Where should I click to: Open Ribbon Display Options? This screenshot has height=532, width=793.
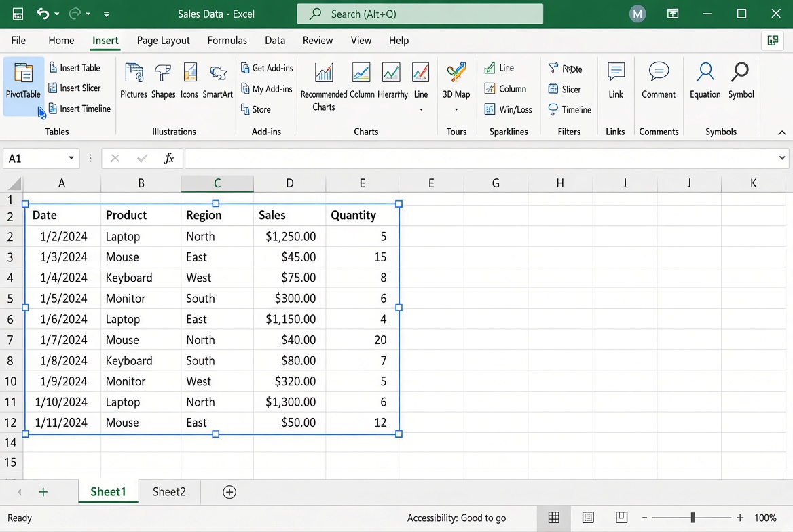(x=673, y=14)
